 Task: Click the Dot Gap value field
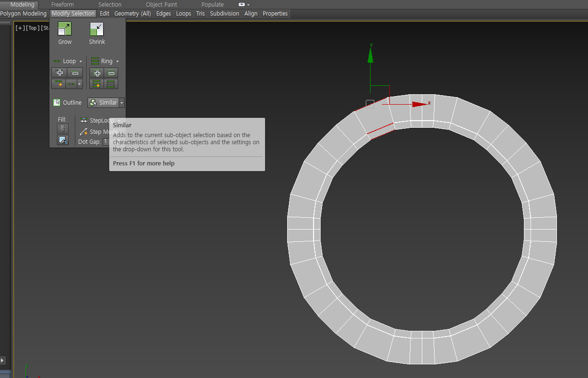tap(105, 141)
